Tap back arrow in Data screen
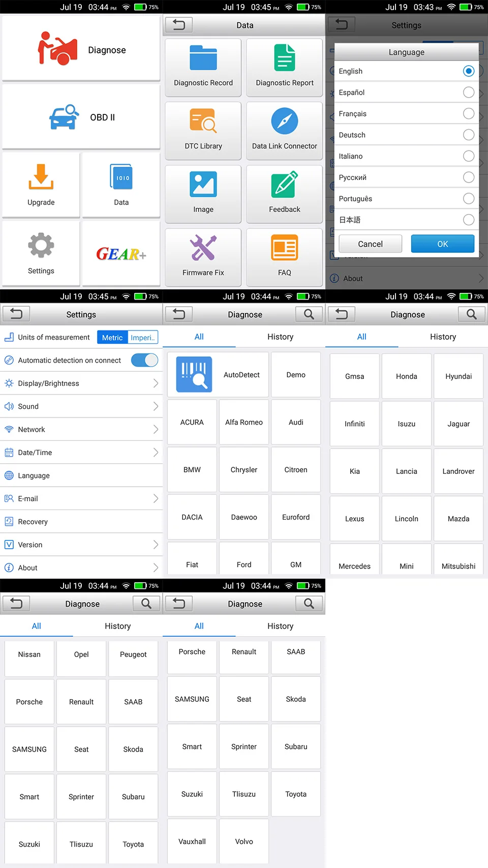Viewport: 488px width, 868px height. (x=179, y=24)
